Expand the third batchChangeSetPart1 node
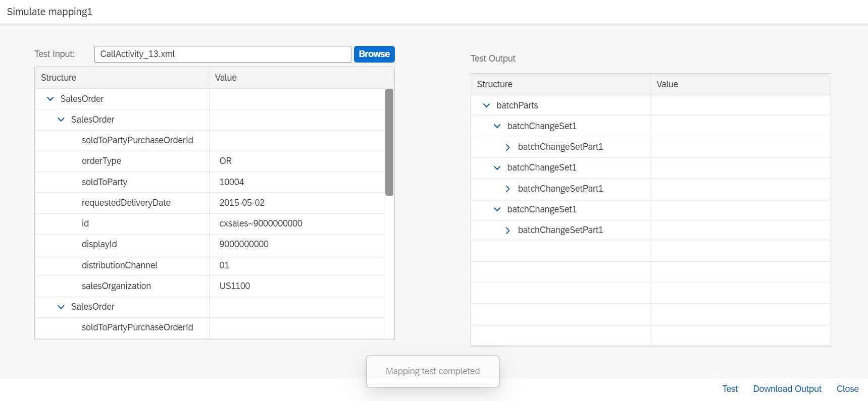The height and width of the screenshot is (401, 868). pos(507,231)
